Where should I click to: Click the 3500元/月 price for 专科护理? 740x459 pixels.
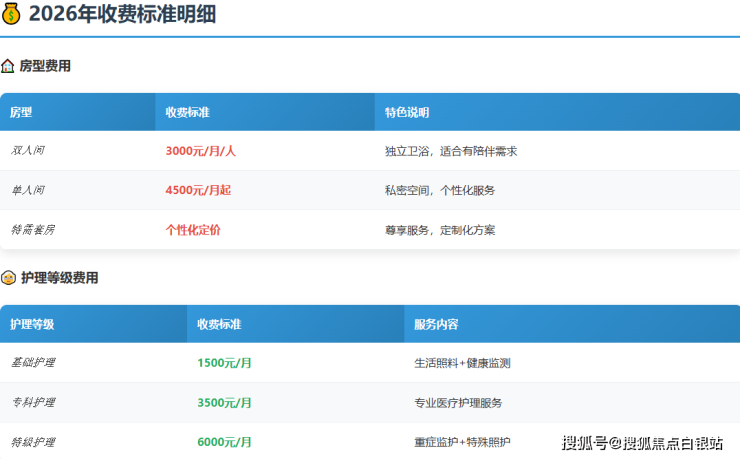(224, 402)
